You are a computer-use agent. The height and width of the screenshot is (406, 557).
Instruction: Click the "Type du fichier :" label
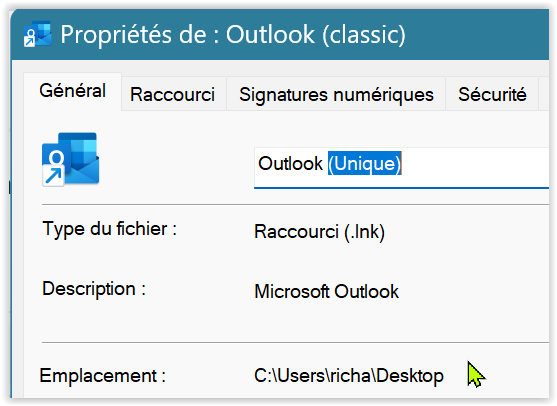point(110,229)
